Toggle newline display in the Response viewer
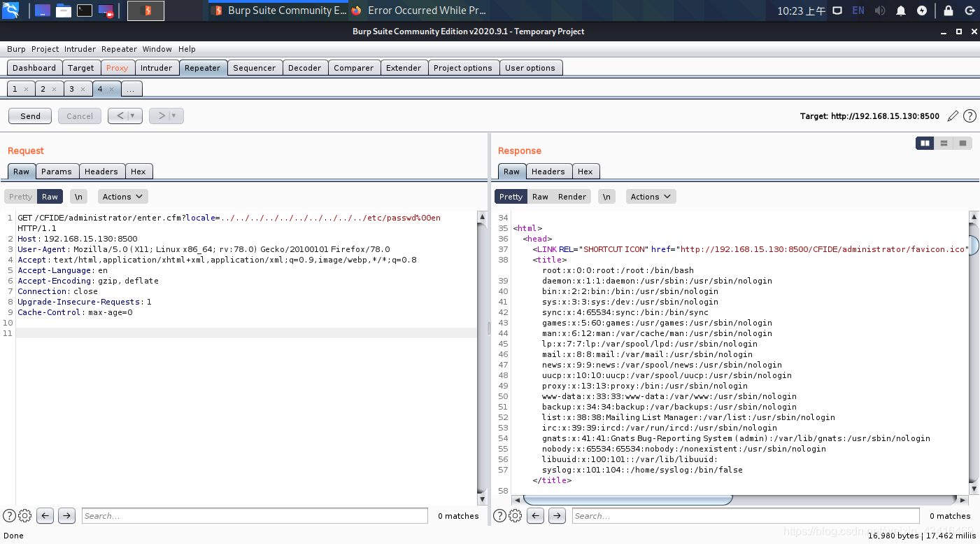 click(x=606, y=197)
